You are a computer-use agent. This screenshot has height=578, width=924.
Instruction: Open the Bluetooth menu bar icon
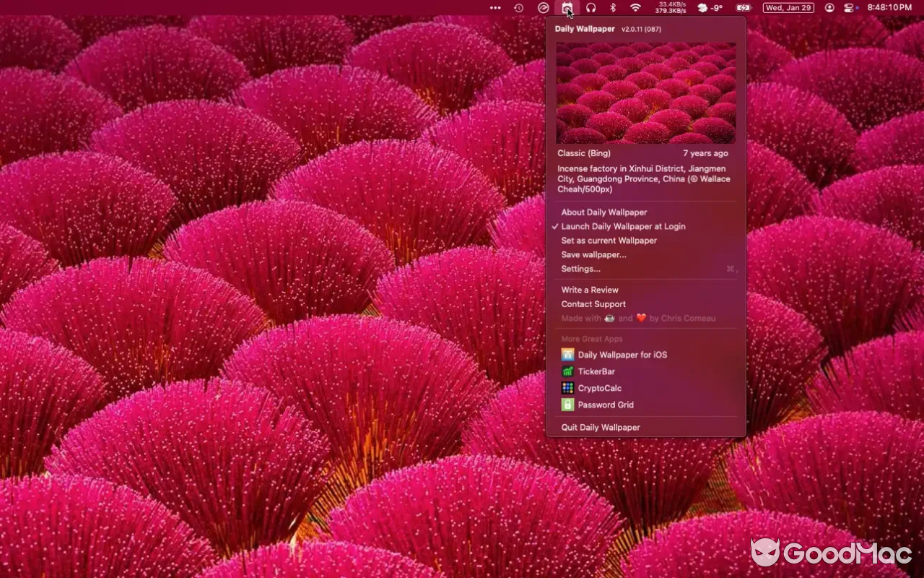(x=613, y=8)
